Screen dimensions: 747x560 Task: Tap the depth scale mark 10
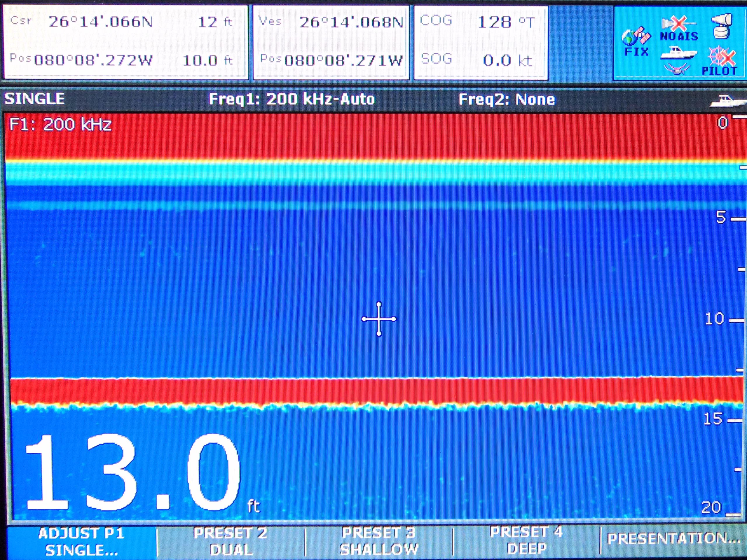[x=715, y=318]
